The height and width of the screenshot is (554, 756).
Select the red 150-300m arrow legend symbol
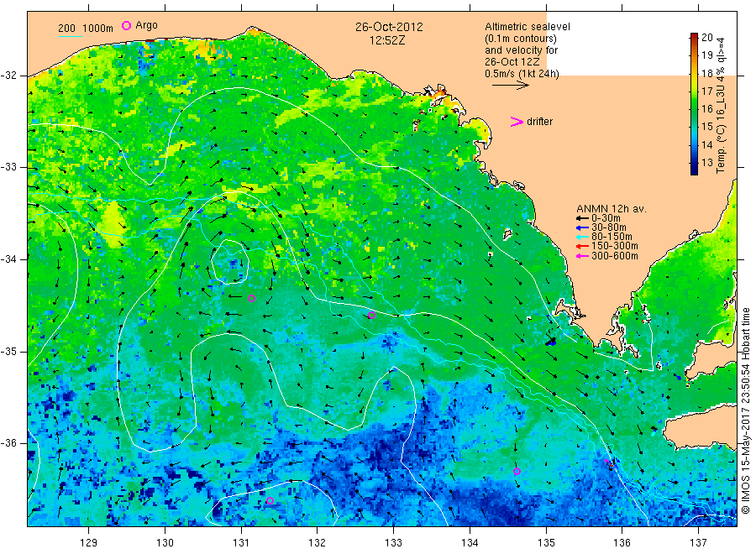click(582, 247)
